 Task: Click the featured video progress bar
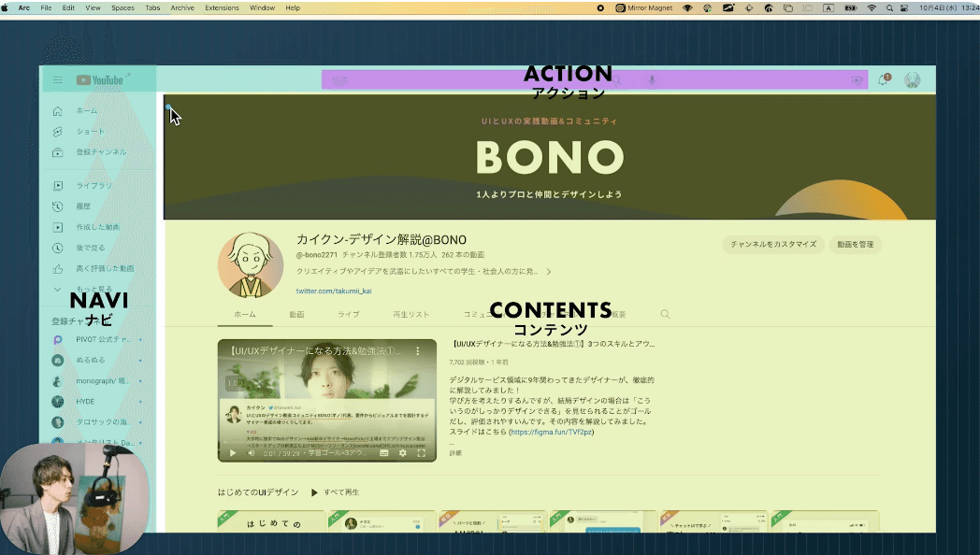pos(327,444)
